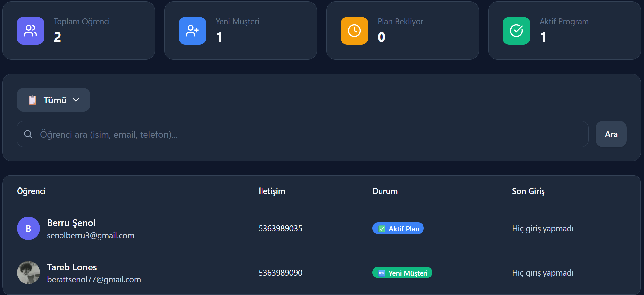Click the orange Plan Bekliyor clock icon
Image resolution: width=644 pixels, height=295 pixels.
pos(354,31)
